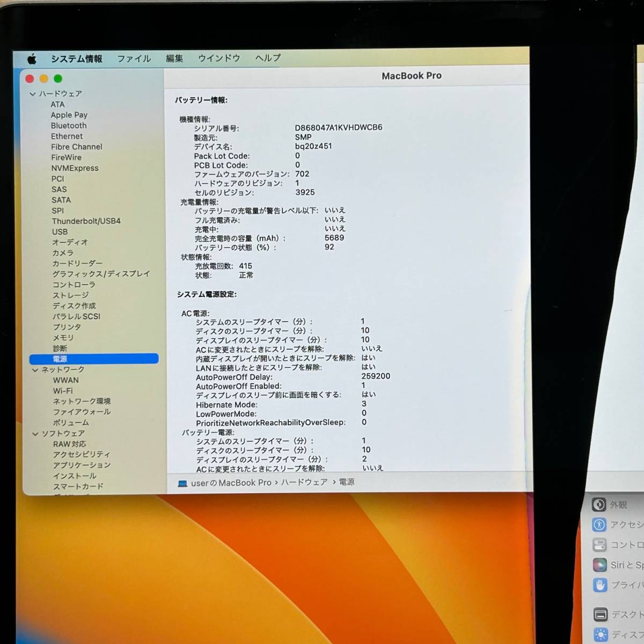Select Ethernet in the sidebar
The height and width of the screenshot is (644, 644).
pyautogui.click(x=67, y=136)
